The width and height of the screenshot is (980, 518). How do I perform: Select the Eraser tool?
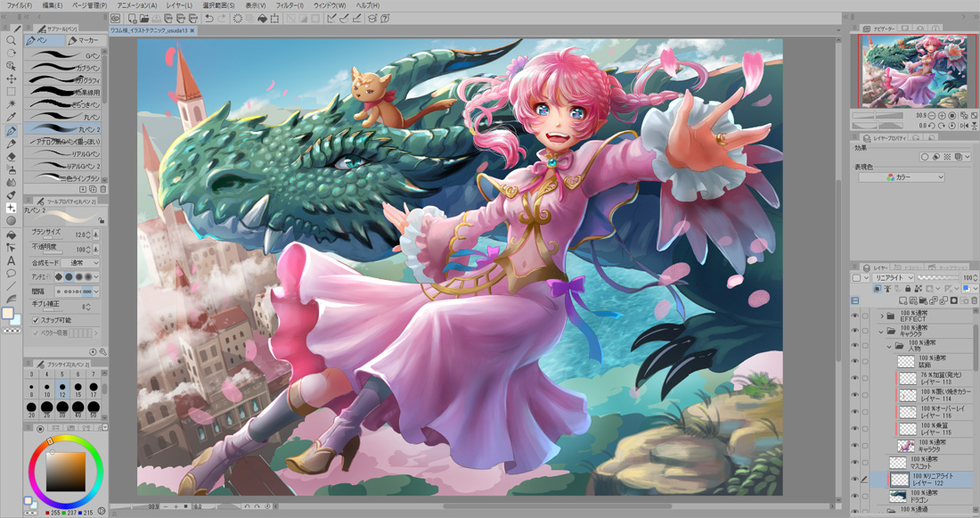(x=12, y=156)
